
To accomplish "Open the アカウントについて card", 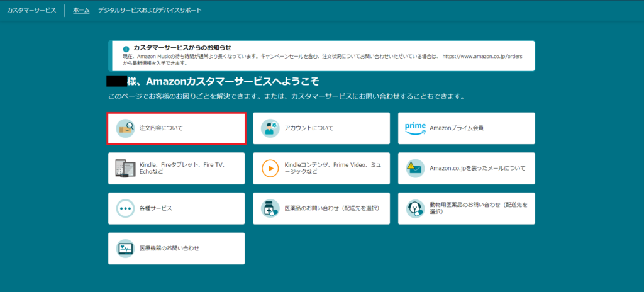I will pyautogui.click(x=321, y=128).
